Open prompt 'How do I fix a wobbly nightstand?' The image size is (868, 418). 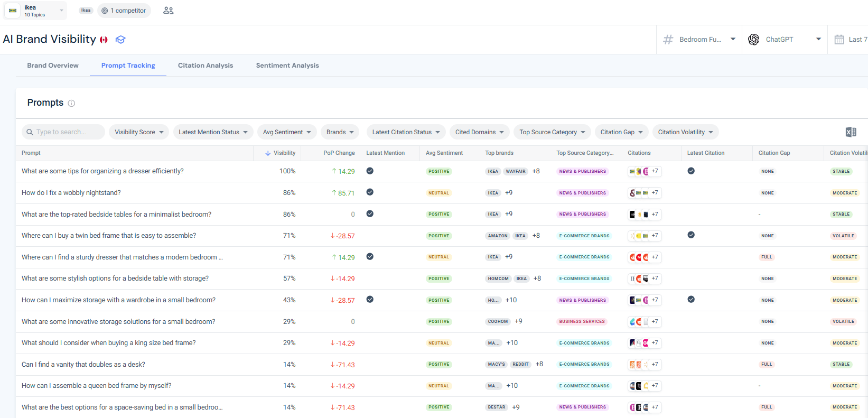click(71, 193)
